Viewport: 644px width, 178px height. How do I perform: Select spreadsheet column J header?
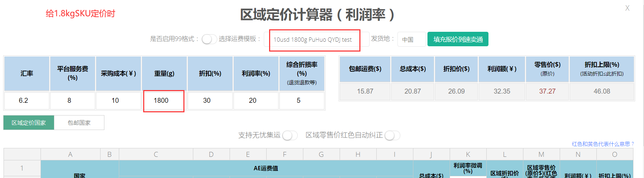(x=431, y=154)
